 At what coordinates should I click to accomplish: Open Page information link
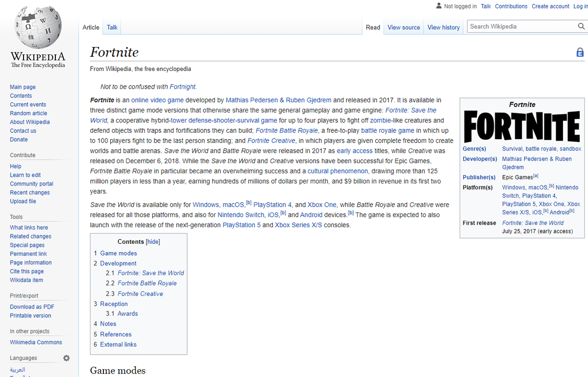pyautogui.click(x=31, y=263)
